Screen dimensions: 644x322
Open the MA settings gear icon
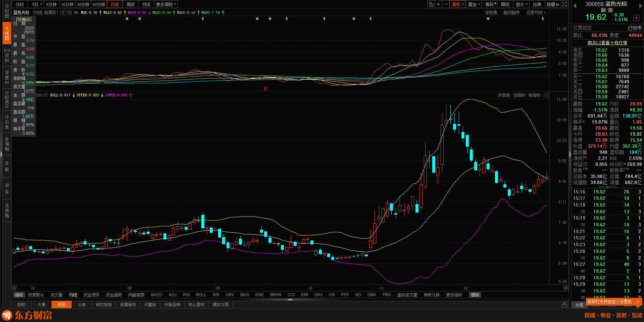[70, 13]
